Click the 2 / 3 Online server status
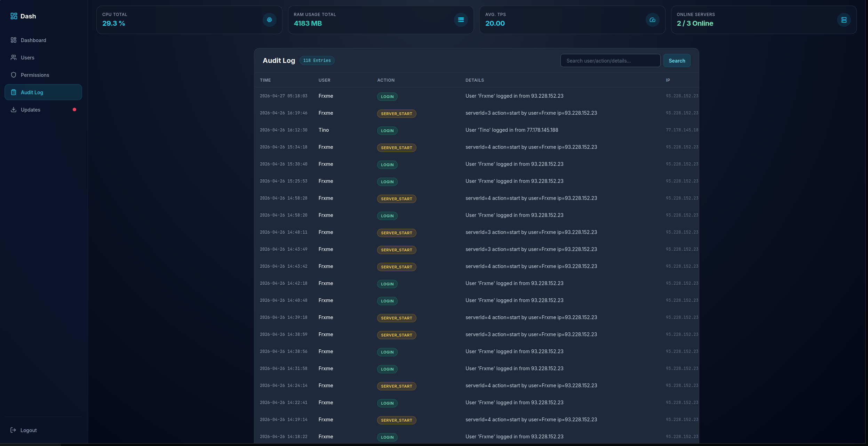868x446 pixels. [x=695, y=23]
